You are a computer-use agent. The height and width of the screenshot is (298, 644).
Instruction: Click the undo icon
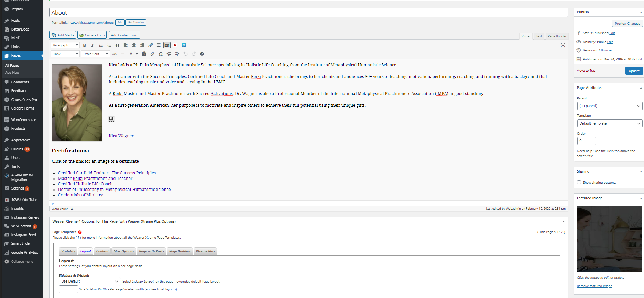pyautogui.click(x=185, y=54)
